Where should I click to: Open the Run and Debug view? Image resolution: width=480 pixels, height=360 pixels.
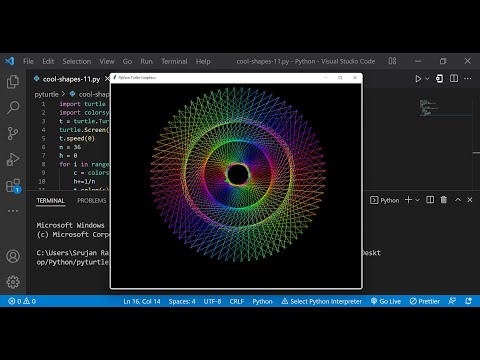(13, 159)
